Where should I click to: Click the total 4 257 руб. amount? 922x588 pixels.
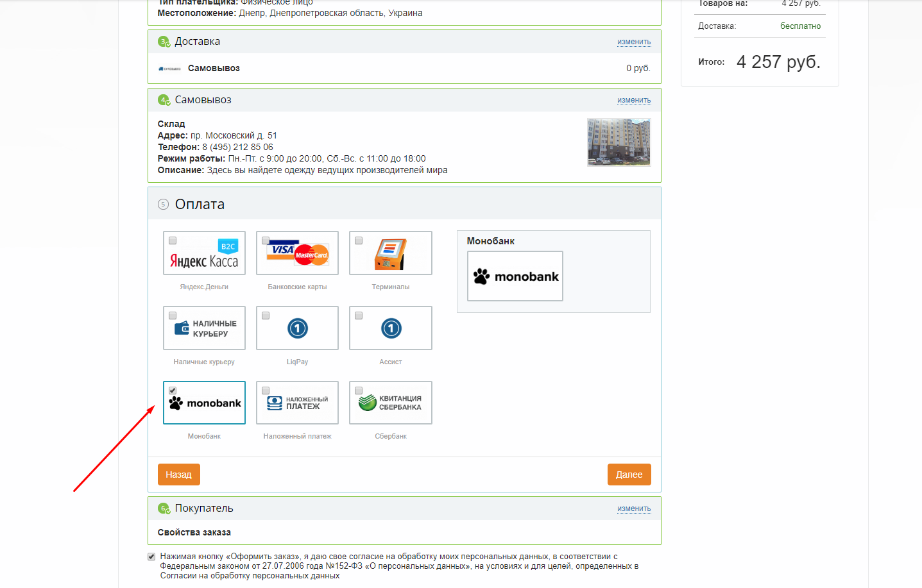click(x=778, y=62)
